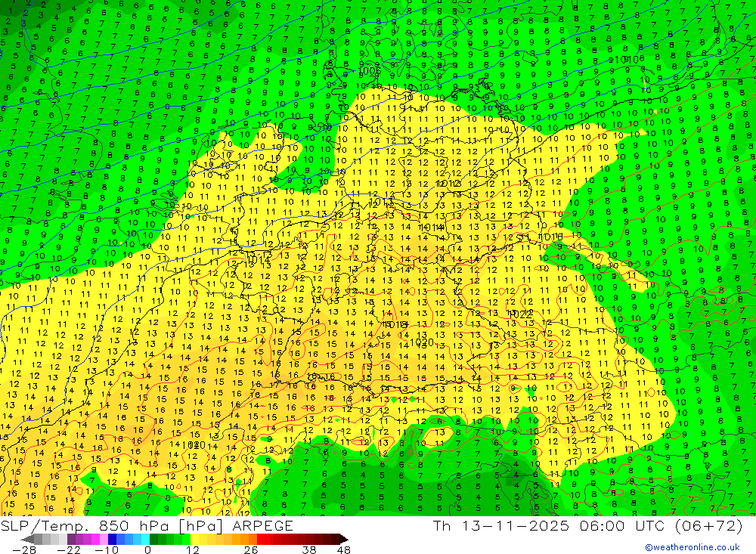The image size is (756, 554).
Task: Pick the dark blue swatch in the legend
Action: (113, 539)
